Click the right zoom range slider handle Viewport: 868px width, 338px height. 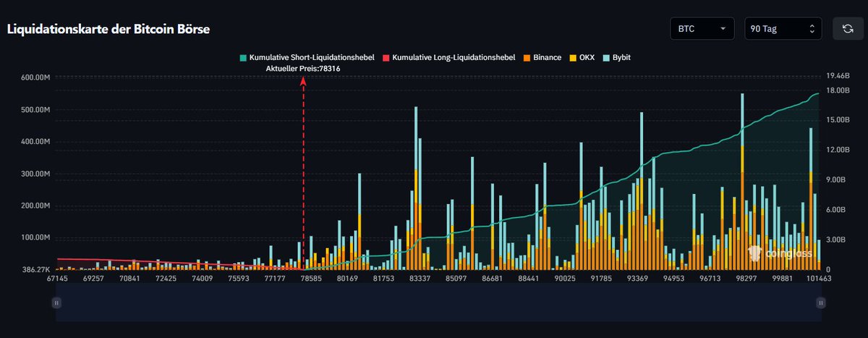[x=820, y=304]
